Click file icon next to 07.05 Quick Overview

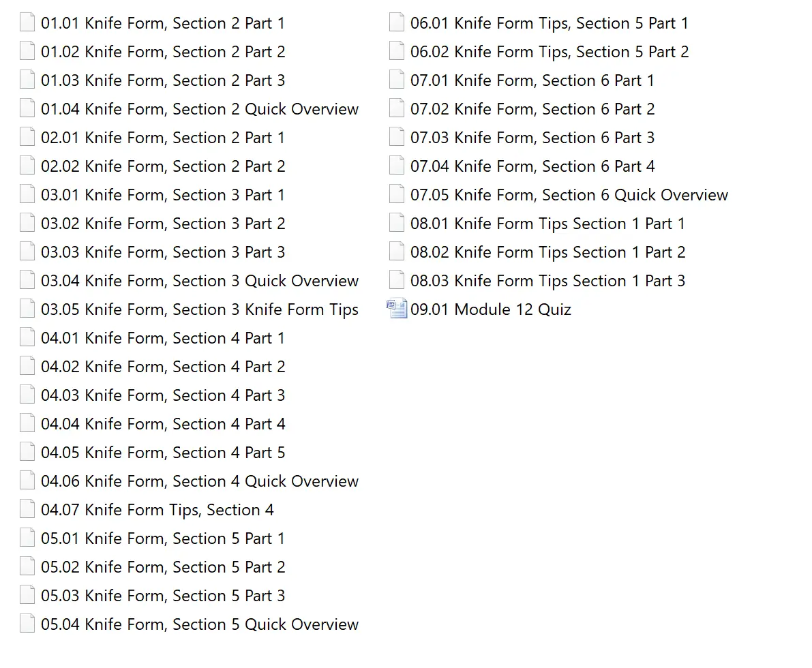click(x=397, y=195)
